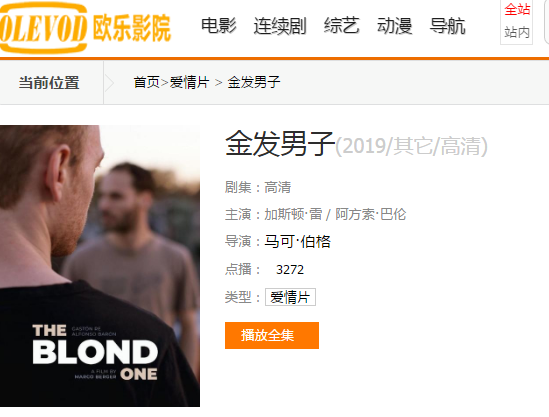
Task: Open the 动漫 menu
Action: pos(394,26)
